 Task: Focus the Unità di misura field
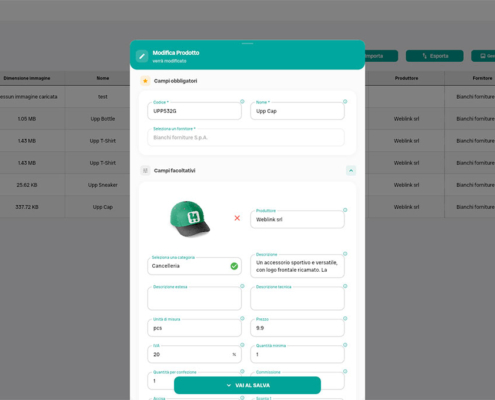194,328
